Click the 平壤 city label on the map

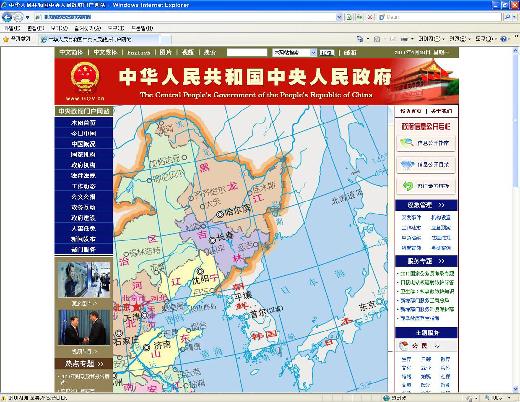coord(243,296)
